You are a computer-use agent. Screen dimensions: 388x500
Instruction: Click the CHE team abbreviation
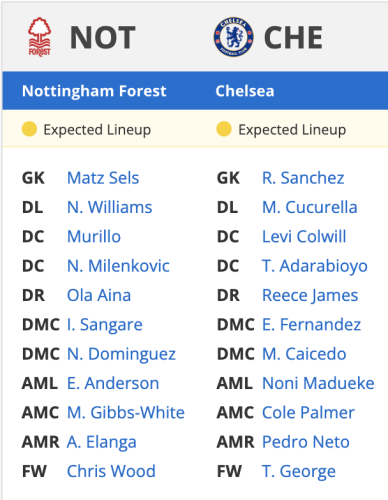pyautogui.click(x=293, y=38)
